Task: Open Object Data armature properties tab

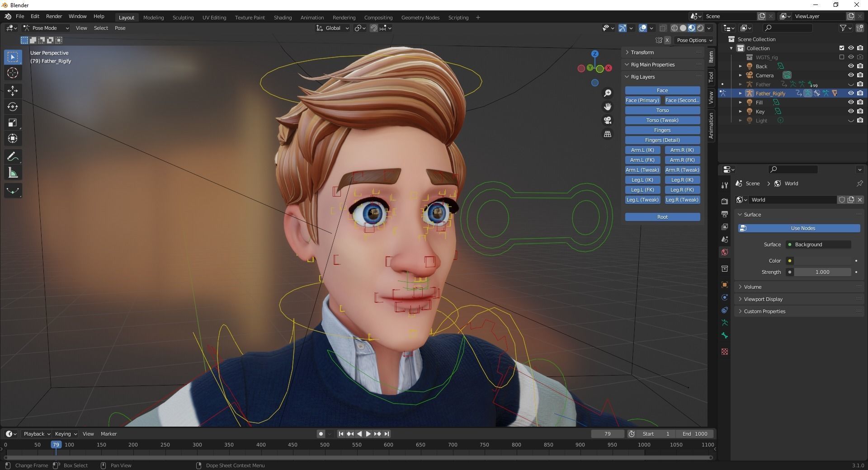Action: pyautogui.click(x=725, y=323)
